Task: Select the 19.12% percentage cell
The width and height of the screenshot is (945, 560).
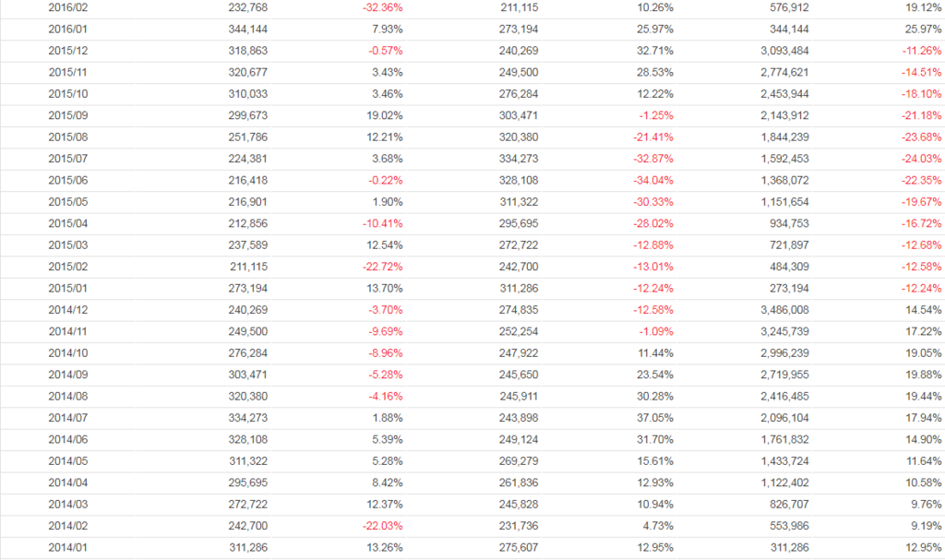Action: coord(926,7)
